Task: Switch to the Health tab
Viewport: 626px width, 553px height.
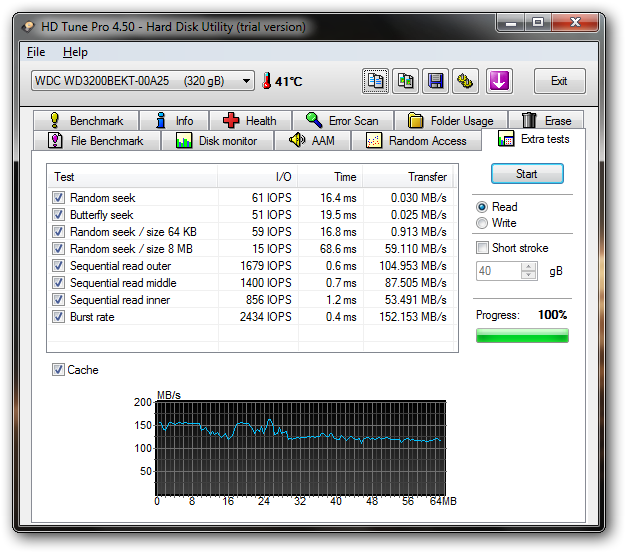Action: 250,121
